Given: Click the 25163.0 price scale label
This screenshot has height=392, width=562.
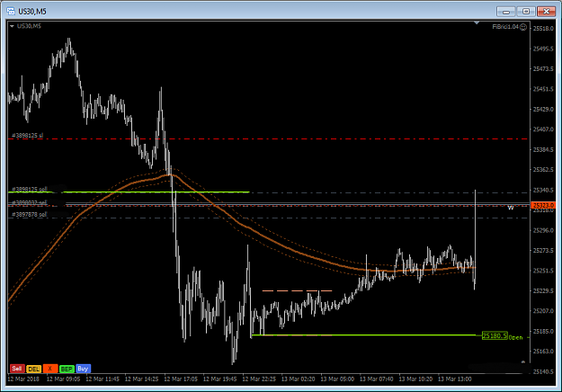Looking at the screenshot, I should coord(543,352).
